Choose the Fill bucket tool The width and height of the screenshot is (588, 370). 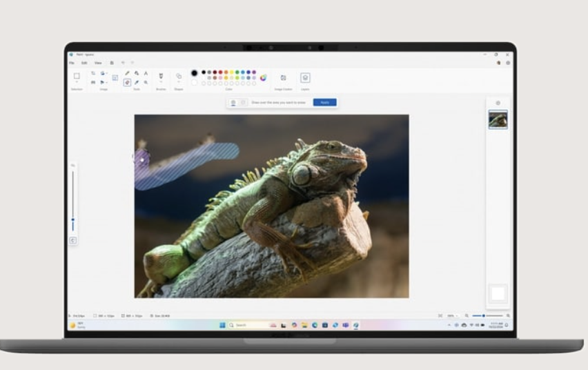pyautogui.click(x=137, y=73)
